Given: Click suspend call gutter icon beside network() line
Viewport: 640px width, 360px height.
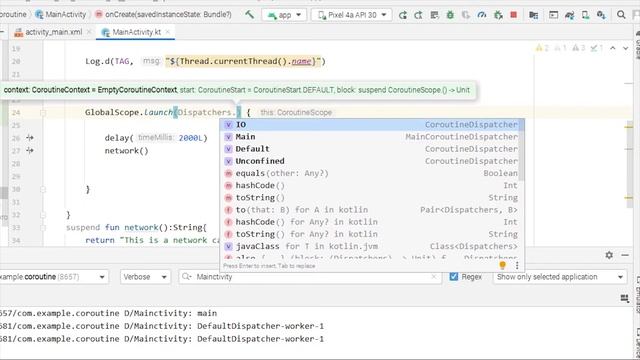Looking at the screenshot, I should (x=30, y=151).
